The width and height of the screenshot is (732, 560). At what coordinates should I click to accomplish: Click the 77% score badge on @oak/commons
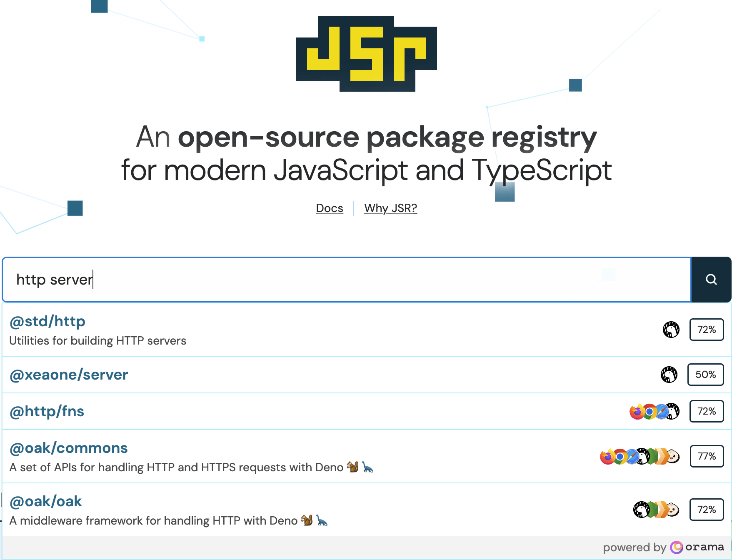pyautogui.click(x=707, y=457)
